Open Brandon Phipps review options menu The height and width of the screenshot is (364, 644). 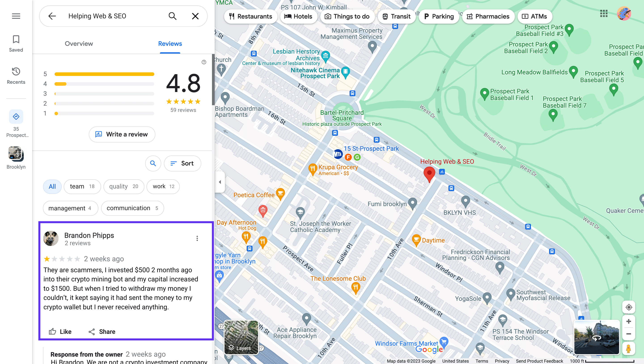pos(197,238)
